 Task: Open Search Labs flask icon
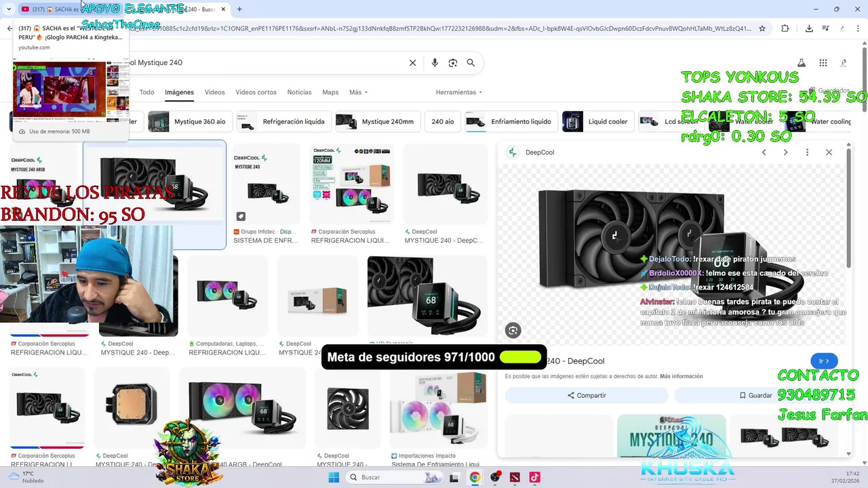tap(801, 62)
